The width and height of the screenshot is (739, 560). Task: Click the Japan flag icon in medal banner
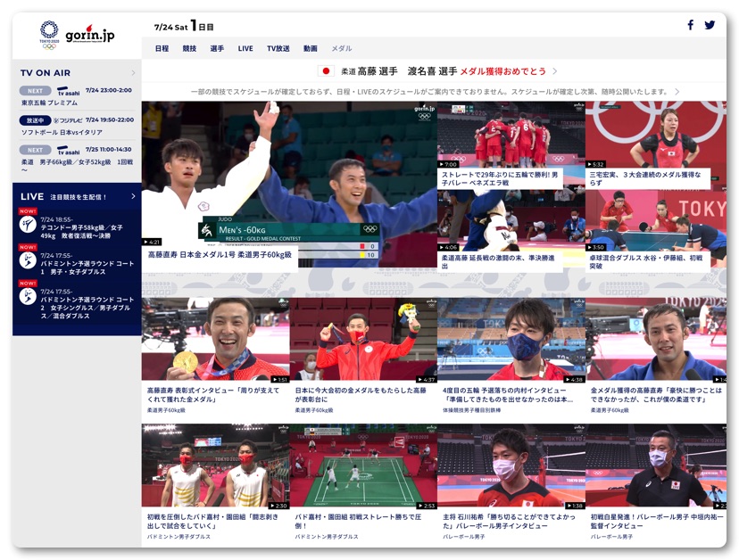[326, 71]
